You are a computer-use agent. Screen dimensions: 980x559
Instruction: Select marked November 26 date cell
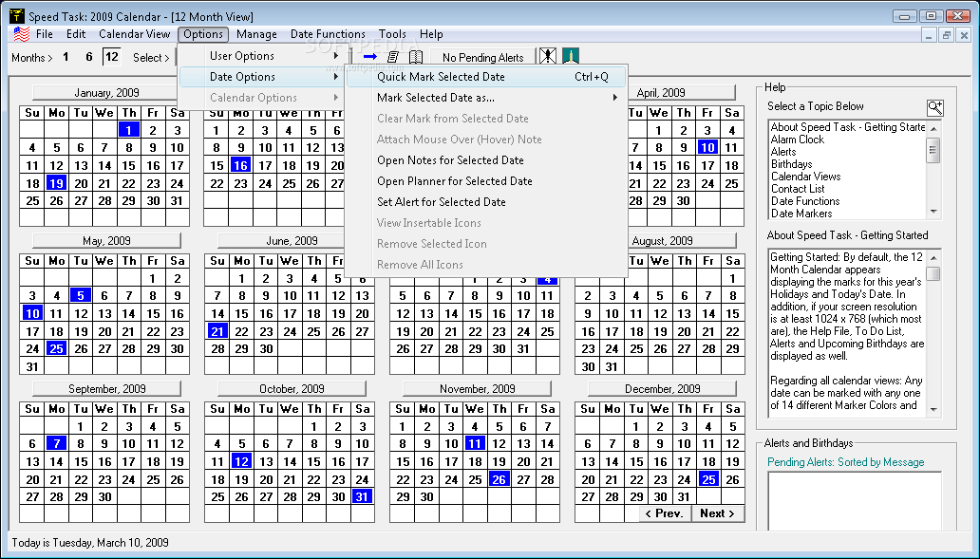click(x=499, y=479)
